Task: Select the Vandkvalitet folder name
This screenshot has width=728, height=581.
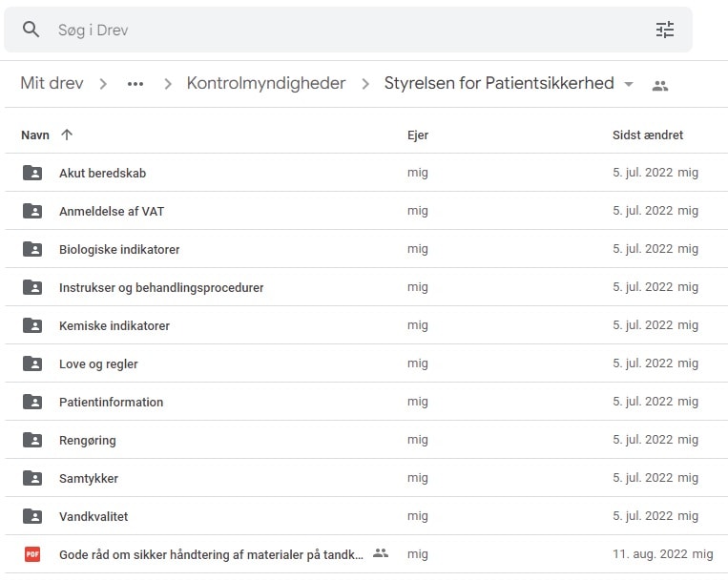Action: (94, 516)
